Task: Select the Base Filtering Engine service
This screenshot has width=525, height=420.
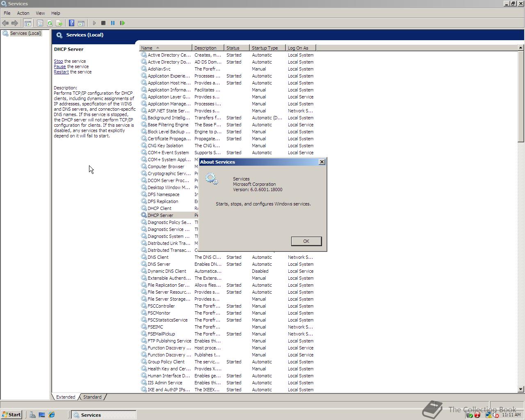Action: pos(168,125)
